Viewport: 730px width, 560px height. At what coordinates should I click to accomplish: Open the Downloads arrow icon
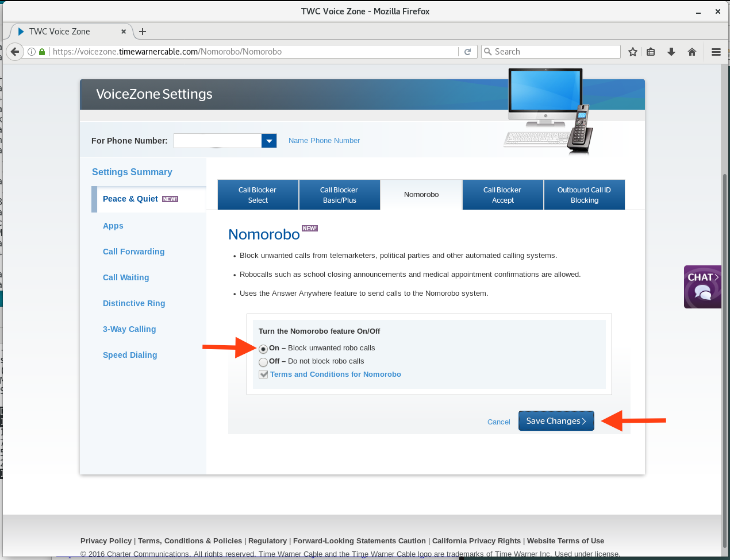(671, 52)
